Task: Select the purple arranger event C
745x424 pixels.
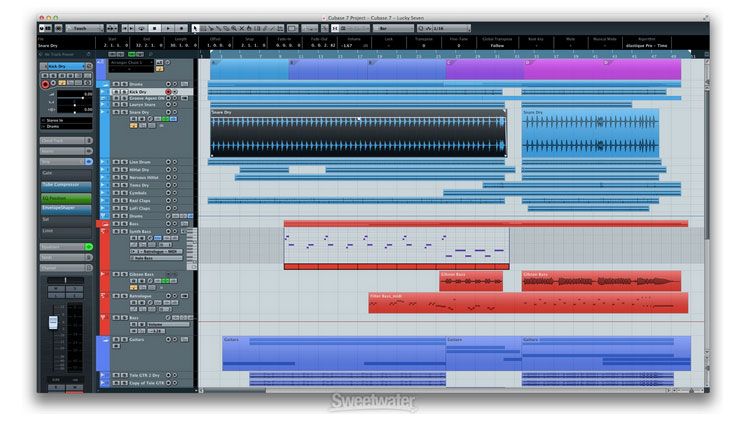Action: coord(485,69)
